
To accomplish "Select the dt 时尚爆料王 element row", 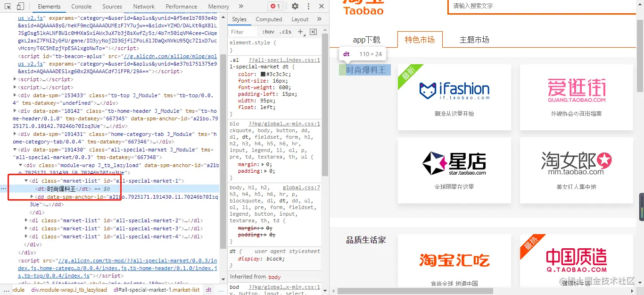I will click(x=110, y=189).
